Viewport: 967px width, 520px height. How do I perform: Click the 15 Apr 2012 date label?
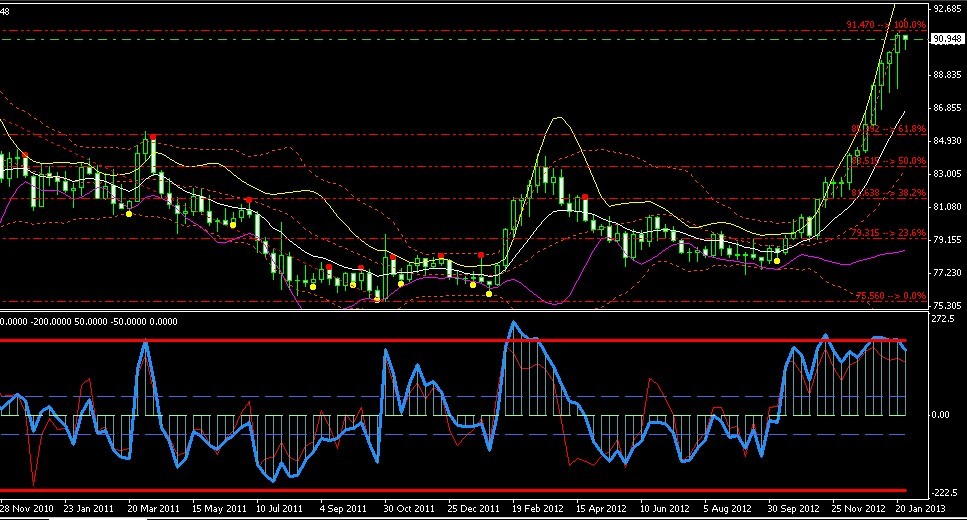point(601,509)
